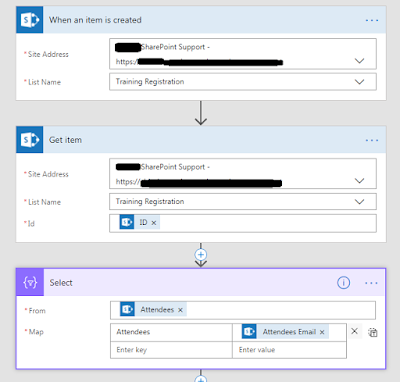Image resolution: width=400 pixels, height=382 pixels.
Task: Expand List Name dropdown in Get item
Action: pos(359,202)
